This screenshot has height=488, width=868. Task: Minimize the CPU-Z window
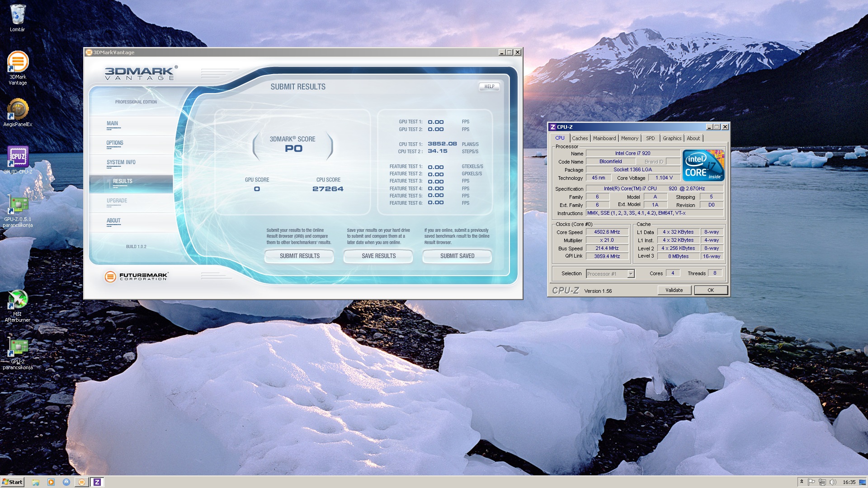pos(709,127)
